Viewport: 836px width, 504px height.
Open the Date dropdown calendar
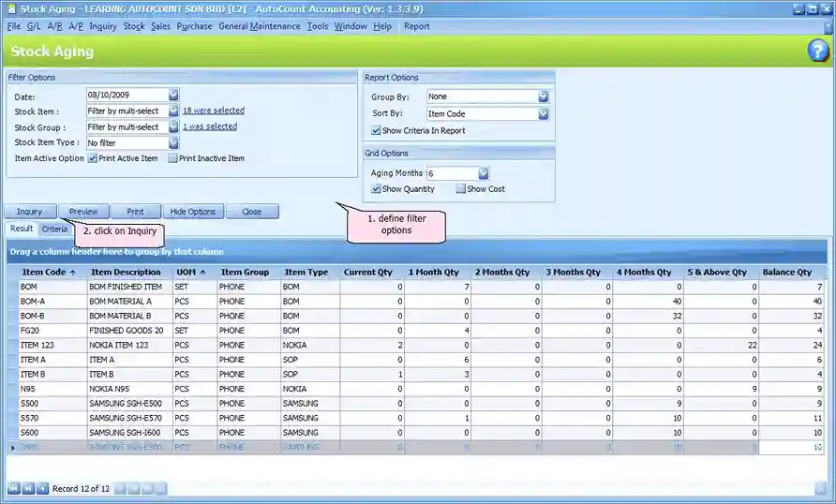[173, 95]
